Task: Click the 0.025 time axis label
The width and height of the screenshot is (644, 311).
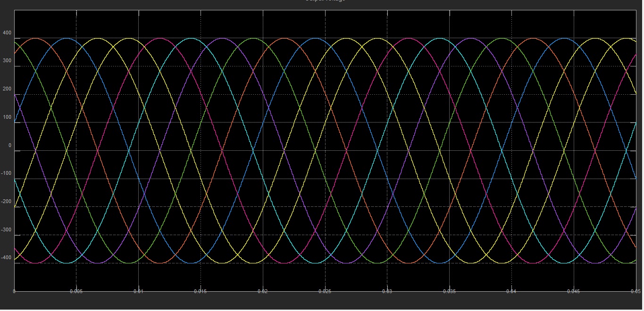Action: click(x=325, y=292)
